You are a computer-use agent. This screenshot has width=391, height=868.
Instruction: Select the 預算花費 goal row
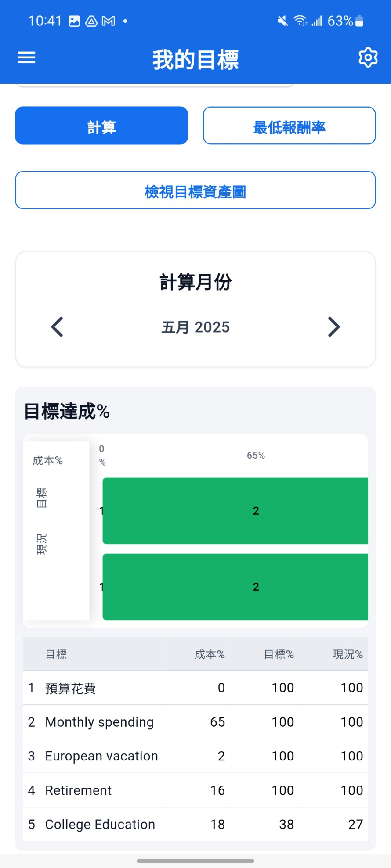(x=195, y=688)
